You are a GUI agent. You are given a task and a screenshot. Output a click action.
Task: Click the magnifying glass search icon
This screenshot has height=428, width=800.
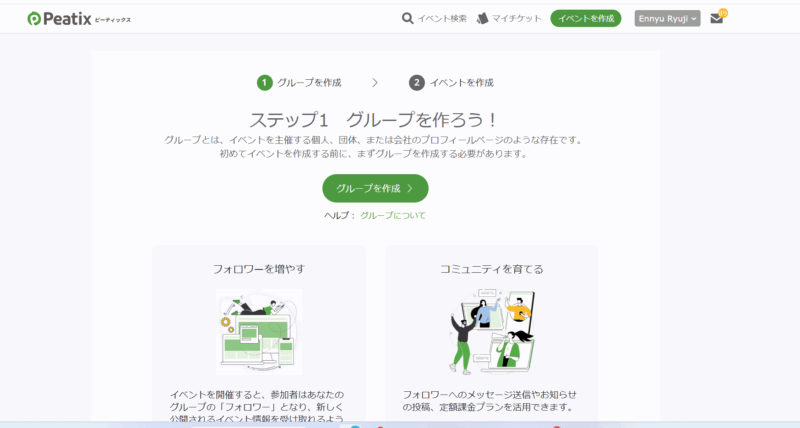tap(407, 18)
